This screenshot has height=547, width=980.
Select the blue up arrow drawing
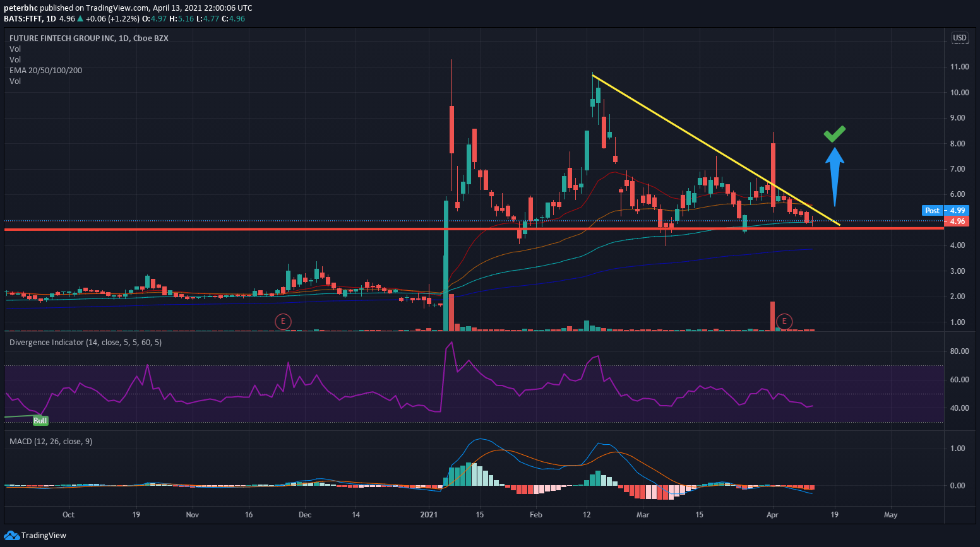coord(835,177)
